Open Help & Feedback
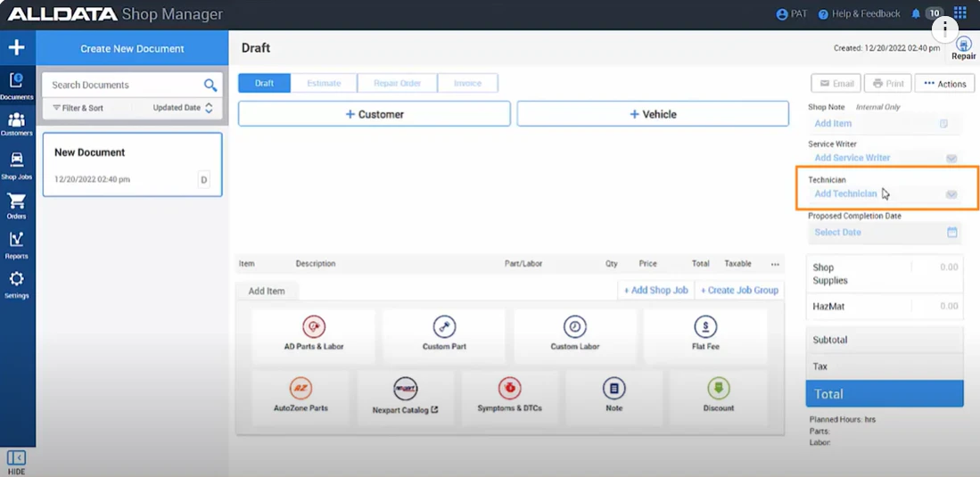The width and height of the screenshot is (980, 477). click(859, 13)
